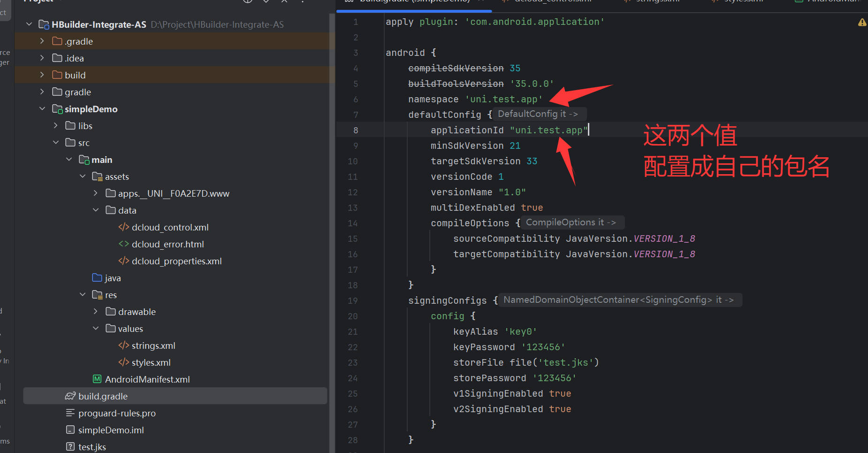Viewport: 868px width, 453px height.
Task: Collapse the src folder chevron
Action: [56, 142]
